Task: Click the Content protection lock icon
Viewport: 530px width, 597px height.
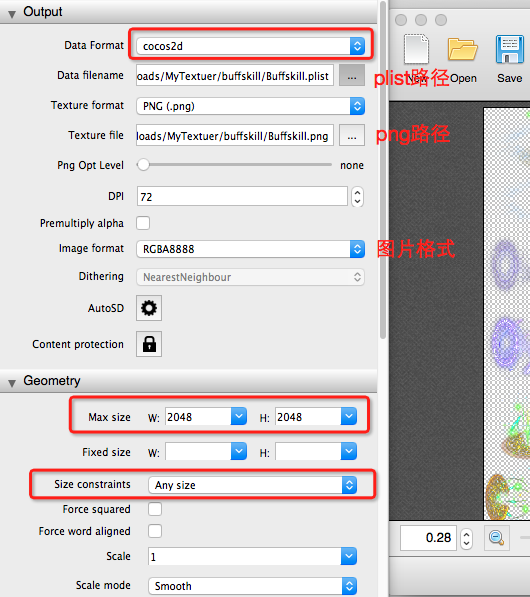Action: coord(149,344)
